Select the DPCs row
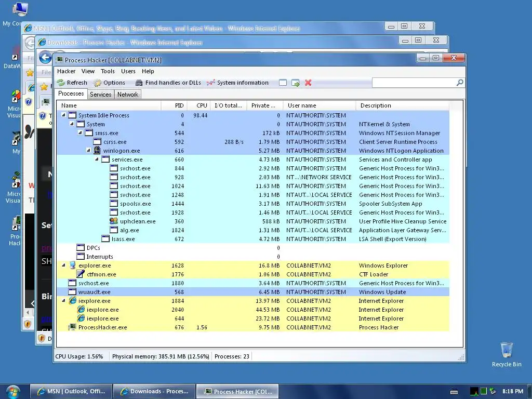This screenshot has width=532, height=399. pos(253,248)
